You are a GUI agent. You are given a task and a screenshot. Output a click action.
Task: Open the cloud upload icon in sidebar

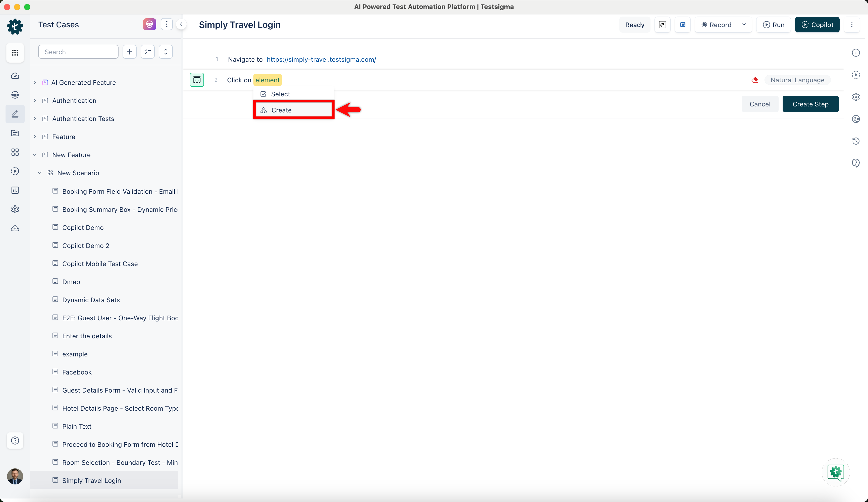(15, 229)
